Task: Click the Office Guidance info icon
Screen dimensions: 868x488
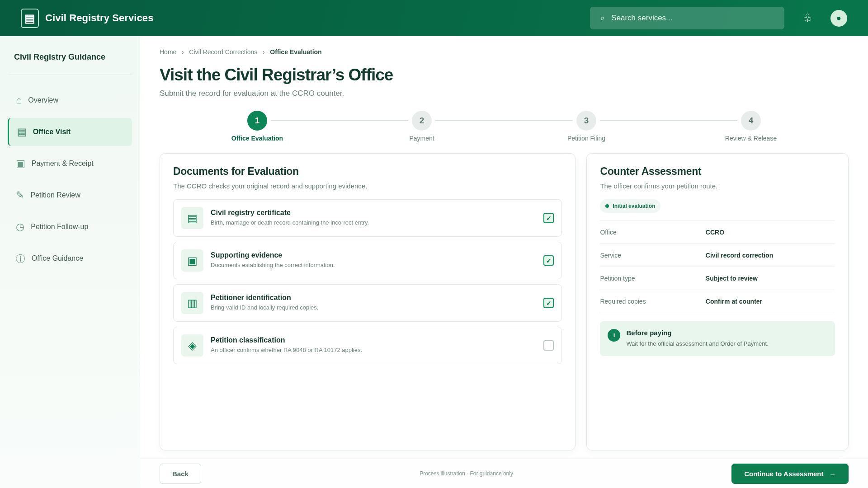Action: (x=20, y=258)
